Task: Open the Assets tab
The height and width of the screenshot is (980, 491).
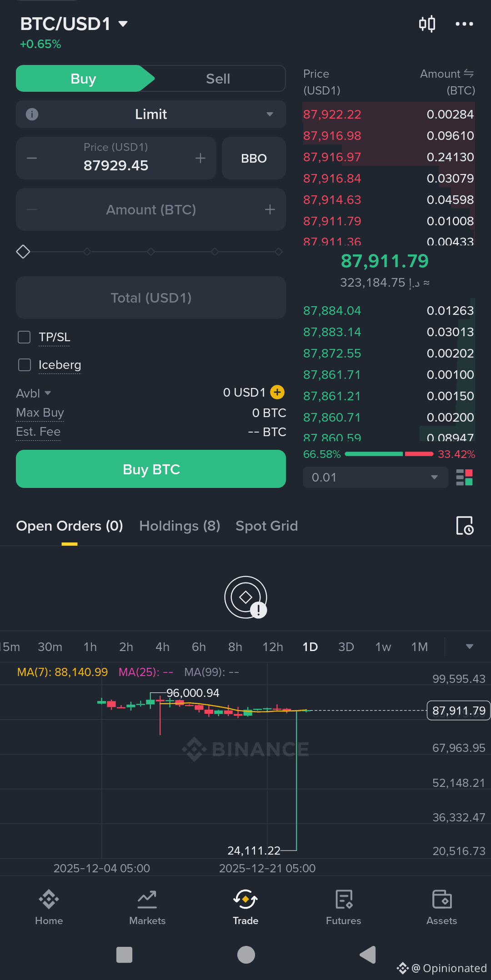Action: 442,907
